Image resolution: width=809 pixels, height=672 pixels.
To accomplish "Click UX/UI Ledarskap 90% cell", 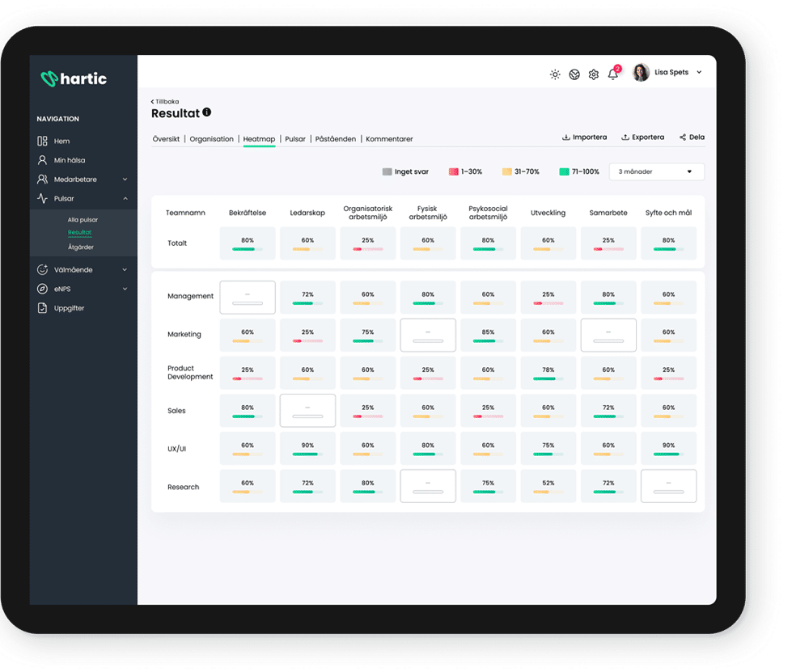I will tap(307, 448).
